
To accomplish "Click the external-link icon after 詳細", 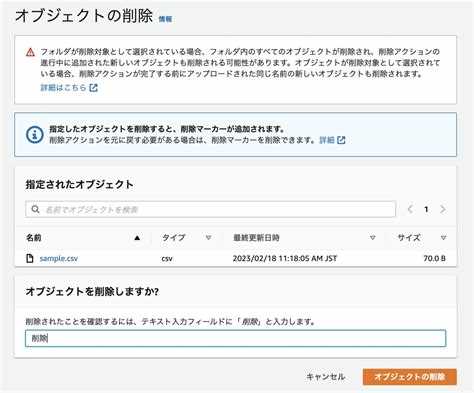I will point(341,140).
